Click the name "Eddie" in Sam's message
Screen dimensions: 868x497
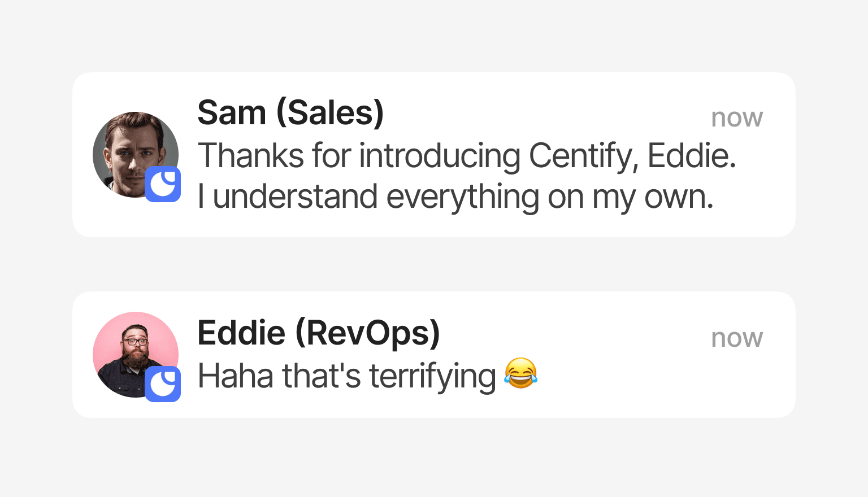tap(690, 155)
